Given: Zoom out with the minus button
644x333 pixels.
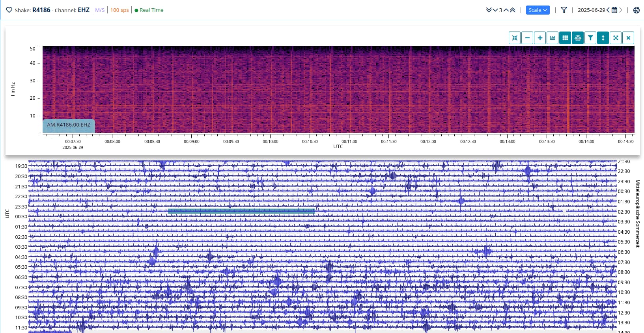Looking at the screenshot, I should (x=527, y=38).
